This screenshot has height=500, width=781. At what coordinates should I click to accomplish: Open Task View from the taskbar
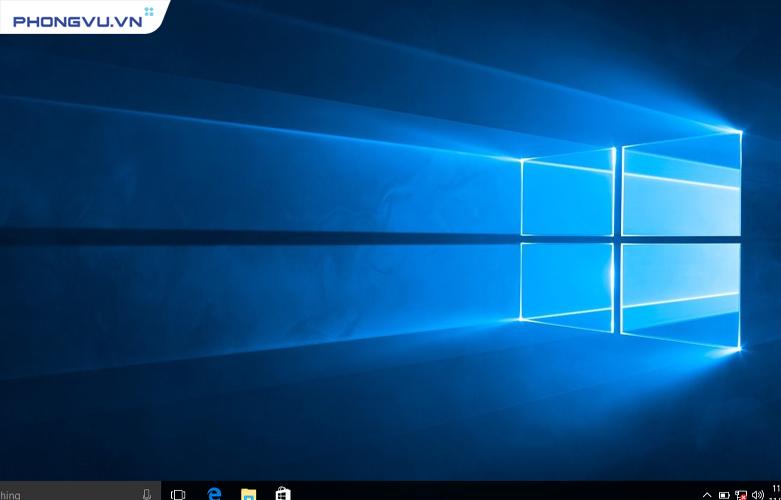pos(178,494)
